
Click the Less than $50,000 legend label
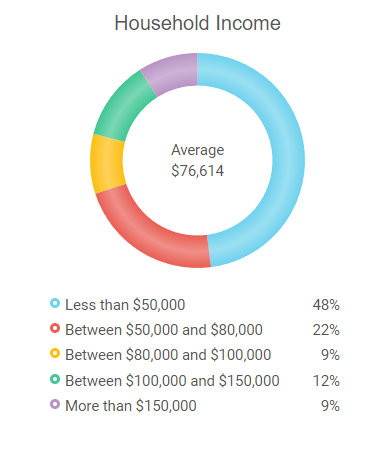pos(125,305)
